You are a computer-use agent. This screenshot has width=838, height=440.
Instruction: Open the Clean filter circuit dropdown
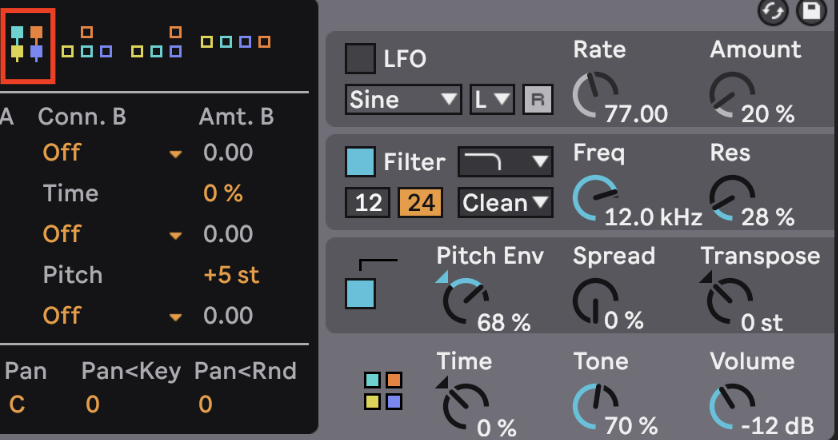click(x=506, y=203)
